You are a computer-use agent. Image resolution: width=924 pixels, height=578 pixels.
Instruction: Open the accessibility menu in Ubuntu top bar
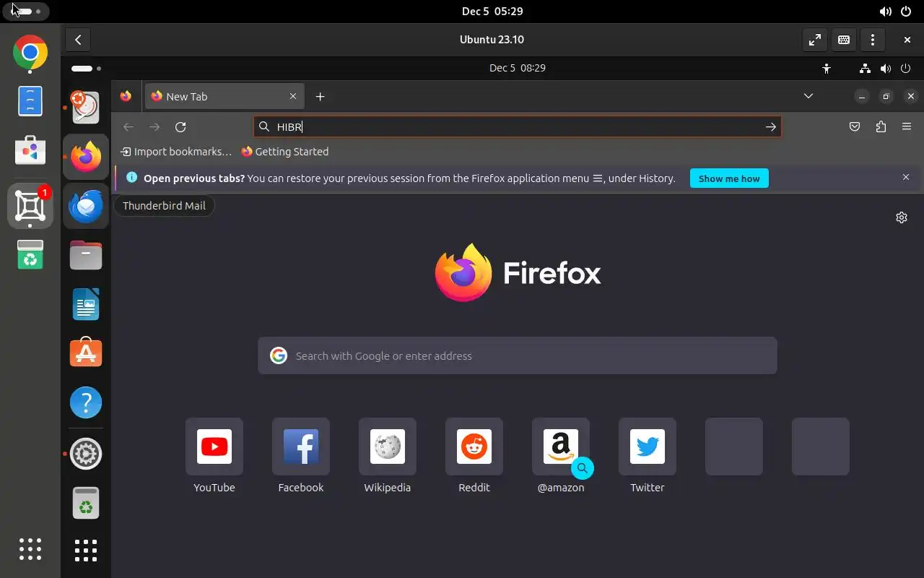[827, 69]
